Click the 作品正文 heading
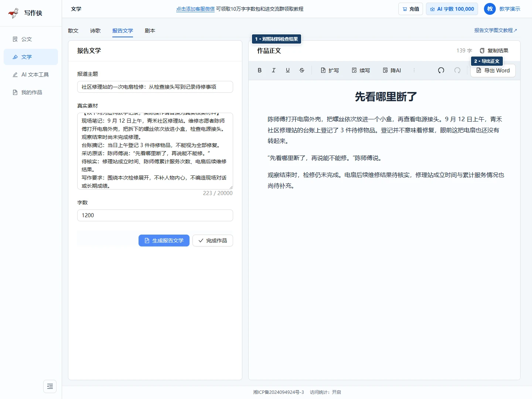 tap(269, 51)
